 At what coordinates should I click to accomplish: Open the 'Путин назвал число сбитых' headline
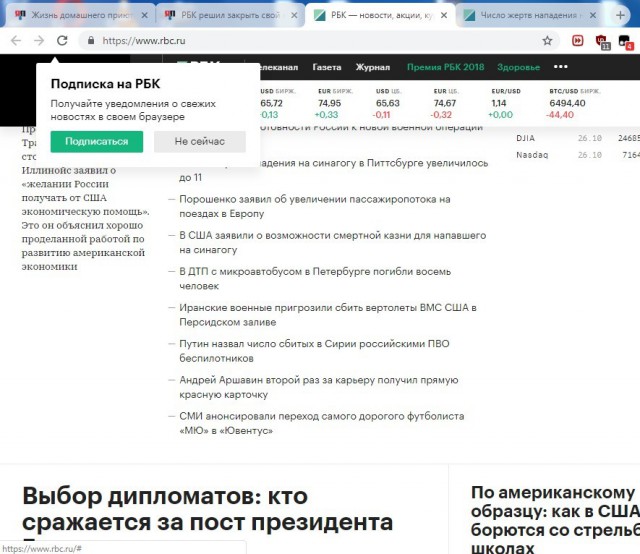click(314, 351)
